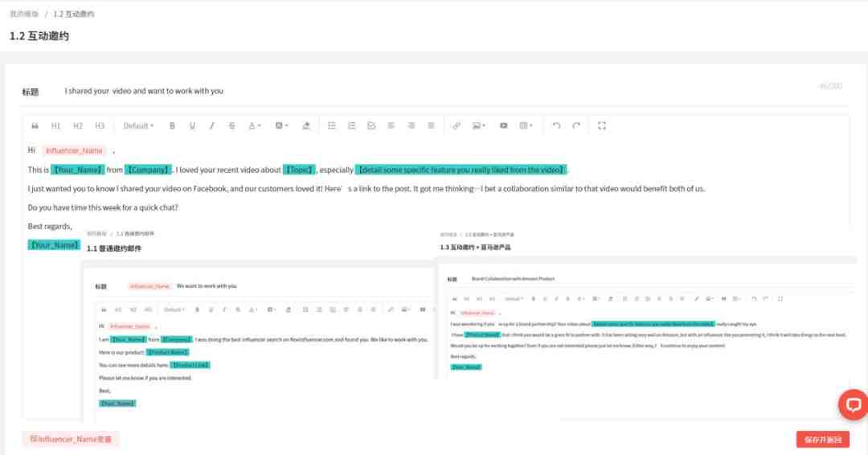Select the 【Company】 placeholder
The height and width of the screenshot is (455, 868).
click(149, 170)
